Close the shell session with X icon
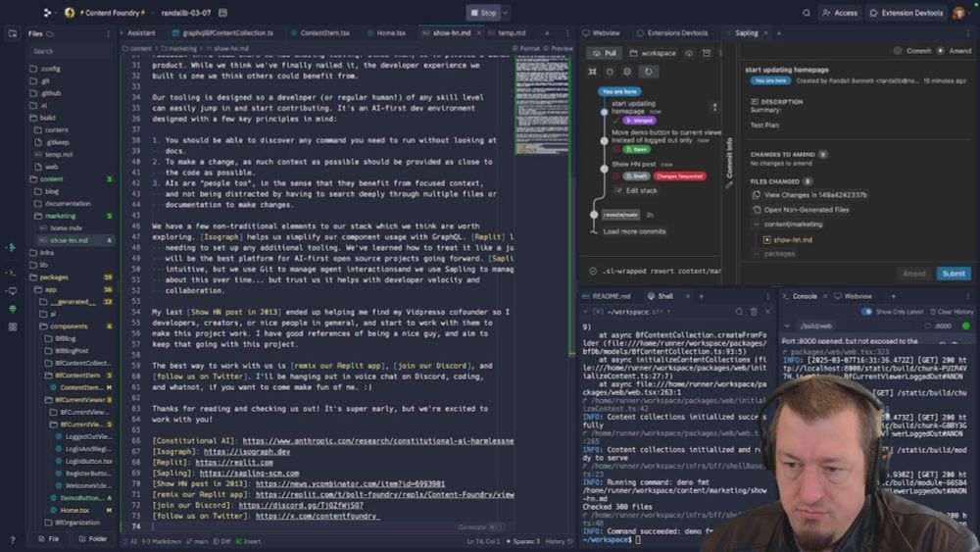The width and height of the screenshot is (980, 552). 767,312
